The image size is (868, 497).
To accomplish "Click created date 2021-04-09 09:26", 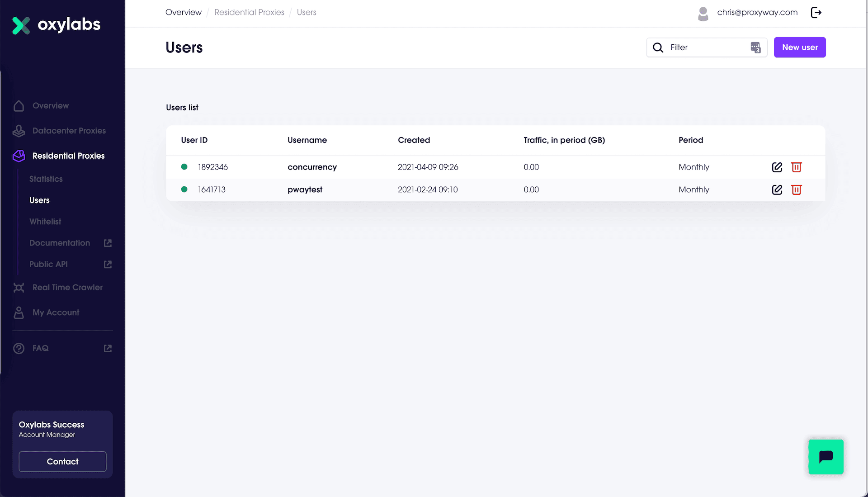I will coord(428,167).
